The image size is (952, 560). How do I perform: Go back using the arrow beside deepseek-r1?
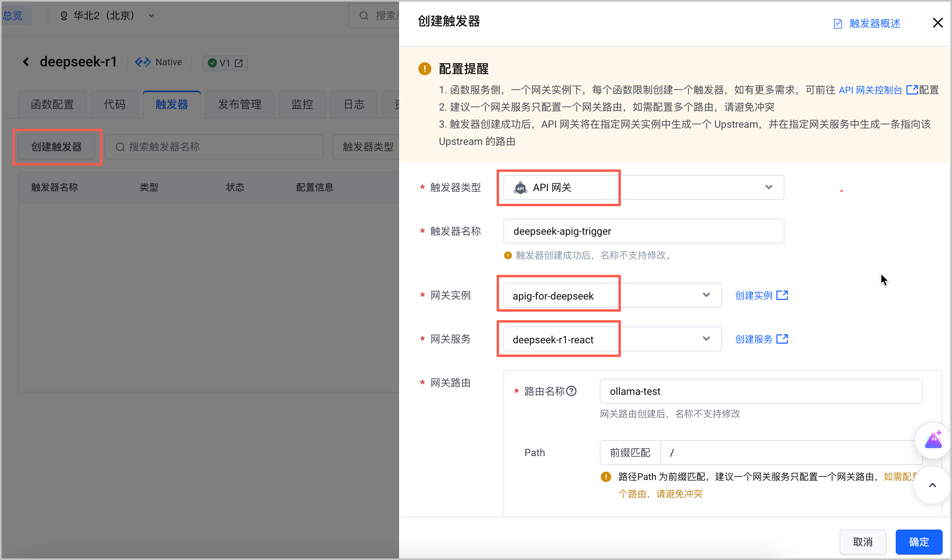(26, 62)
